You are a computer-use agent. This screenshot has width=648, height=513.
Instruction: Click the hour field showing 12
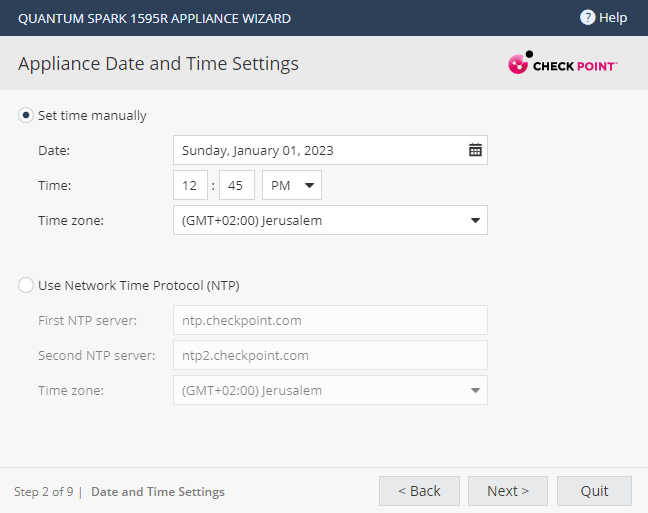190,185
